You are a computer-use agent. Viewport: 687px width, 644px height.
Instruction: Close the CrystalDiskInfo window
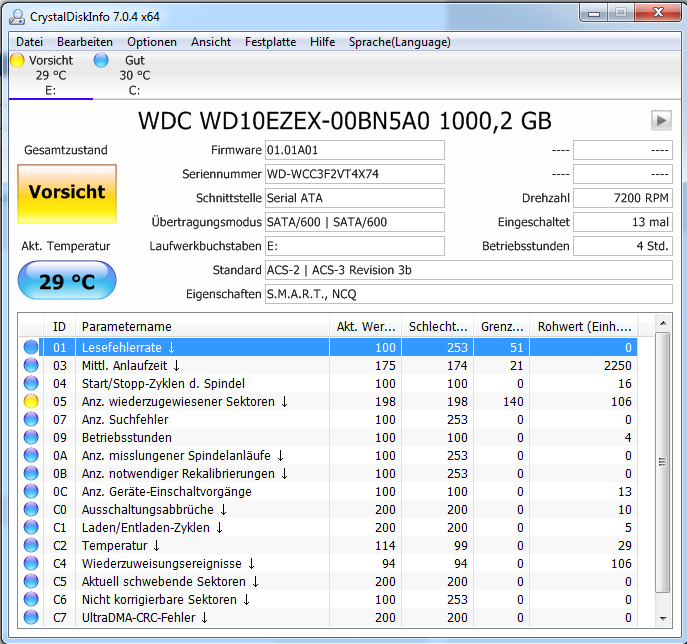coord(657,13)
